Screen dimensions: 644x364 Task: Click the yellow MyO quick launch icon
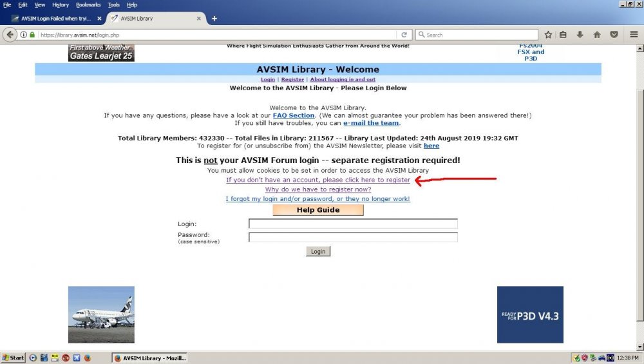coord(55,358)
